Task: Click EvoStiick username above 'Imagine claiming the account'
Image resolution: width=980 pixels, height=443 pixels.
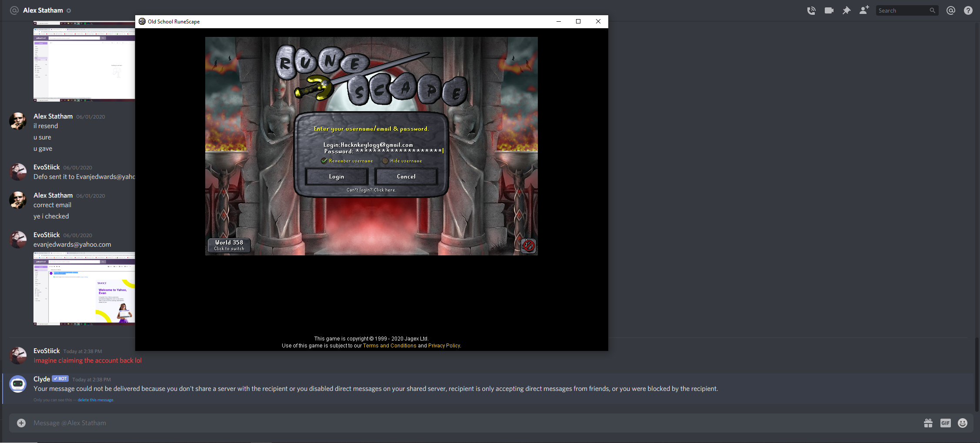Action: click(x=47, y=351)
